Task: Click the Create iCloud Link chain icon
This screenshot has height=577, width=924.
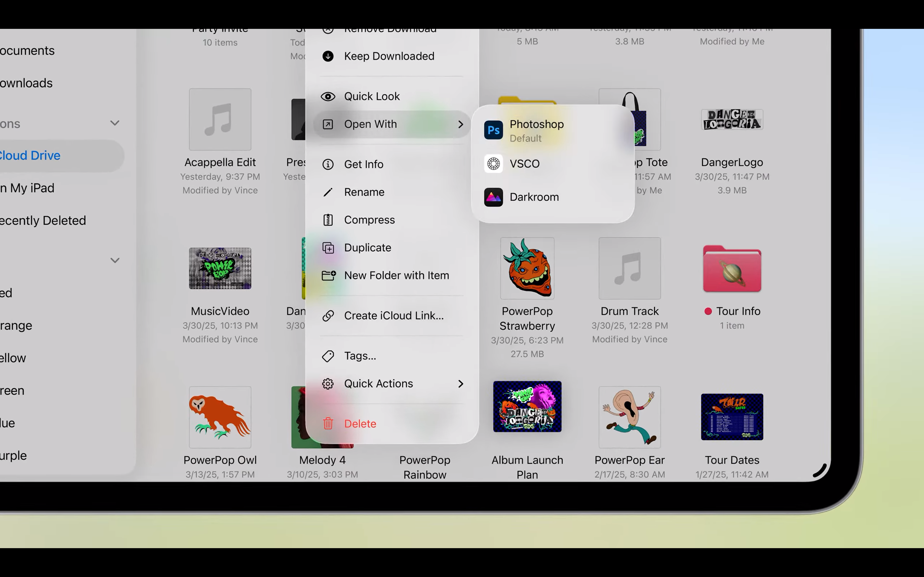Action: coord(327,316)
